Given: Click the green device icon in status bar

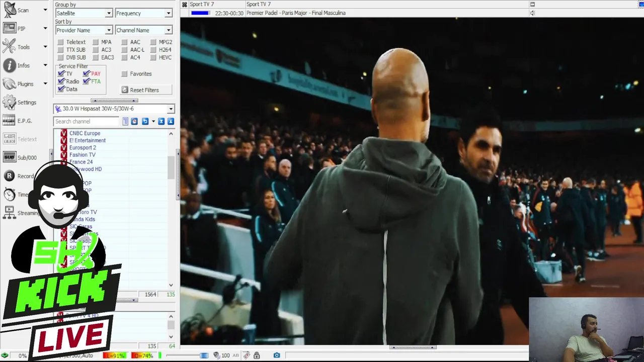Looking at the screenshot, I should tap(5, 355).
